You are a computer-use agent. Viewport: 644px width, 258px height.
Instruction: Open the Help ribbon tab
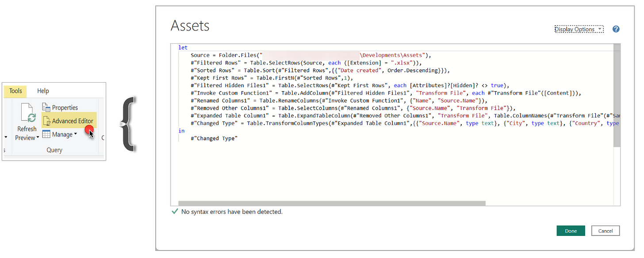[43, 91]
